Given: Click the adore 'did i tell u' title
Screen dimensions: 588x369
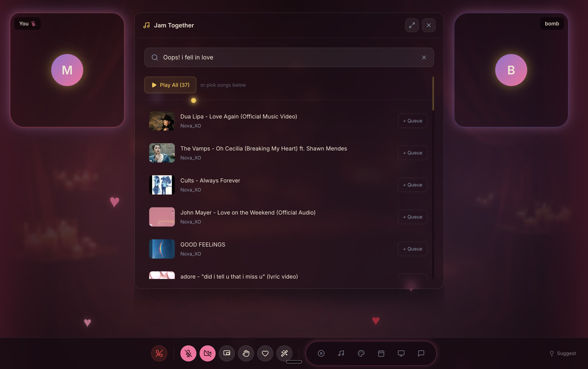Looking at the screenshot, I should [x=239, y=276].
